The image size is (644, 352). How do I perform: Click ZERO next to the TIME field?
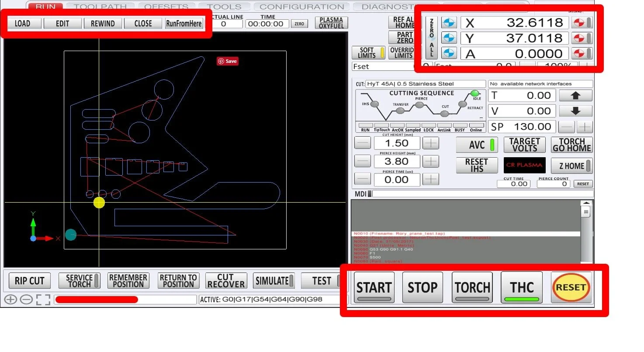pyautogui.click(x=299, y=24)
